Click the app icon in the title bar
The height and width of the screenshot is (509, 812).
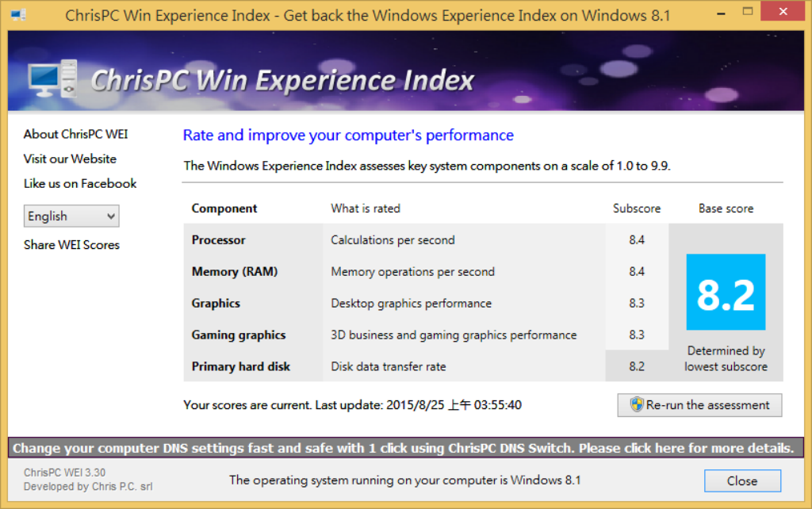[18, 15]
